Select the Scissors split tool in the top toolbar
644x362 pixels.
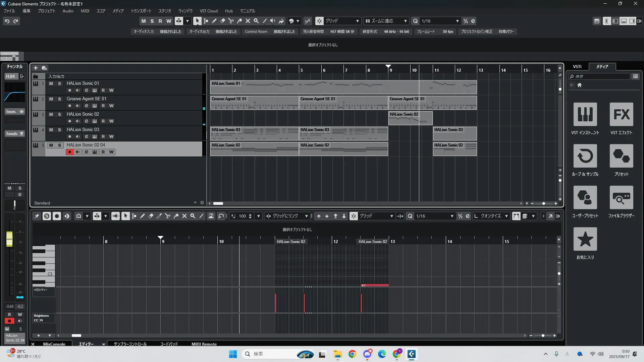(231, 21)
